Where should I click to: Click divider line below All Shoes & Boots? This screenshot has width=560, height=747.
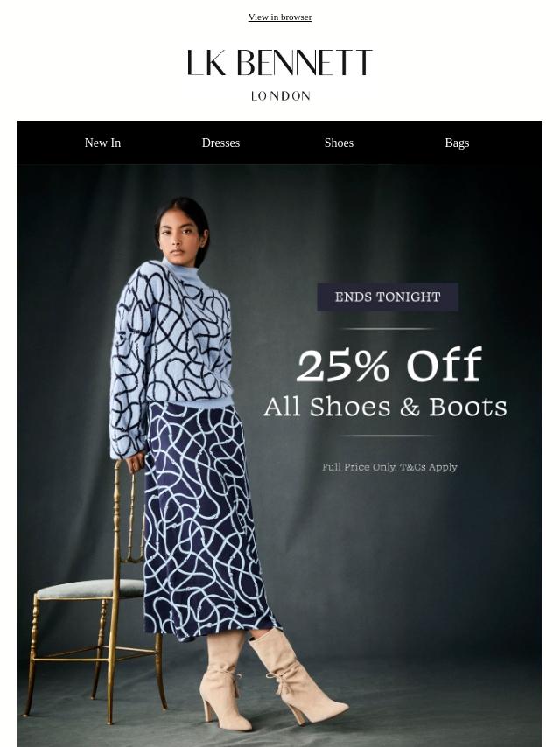[x=388, y=436]
